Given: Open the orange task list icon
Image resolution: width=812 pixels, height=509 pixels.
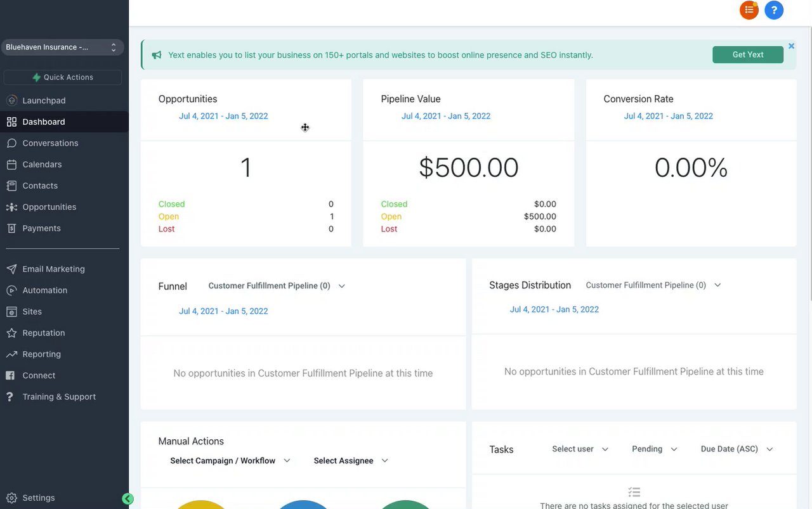Looking at the screenshot, I should click(x=749, y=10).
